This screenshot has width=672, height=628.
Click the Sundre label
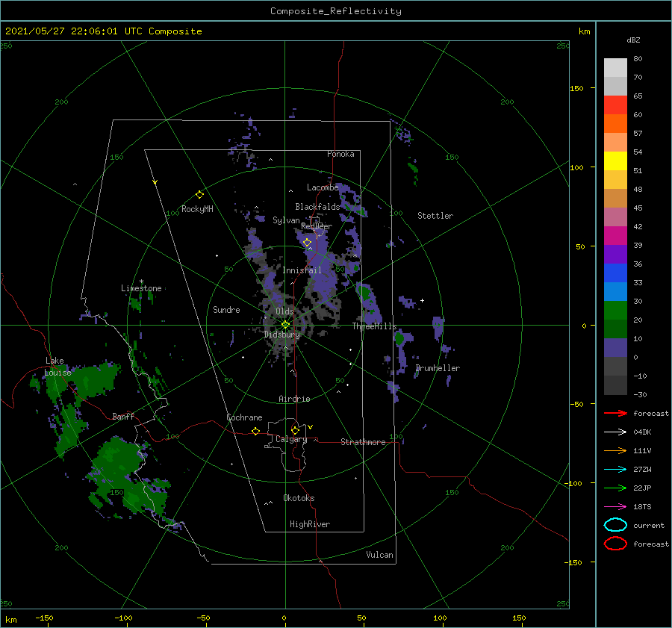pos(226,309)
